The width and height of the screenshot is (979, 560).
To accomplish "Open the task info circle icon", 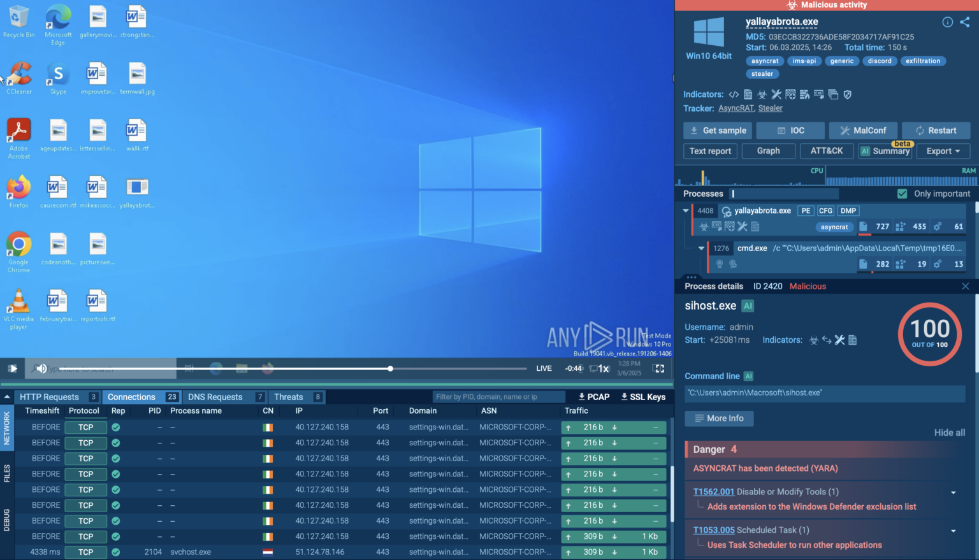I will click(x=947, y=22).
